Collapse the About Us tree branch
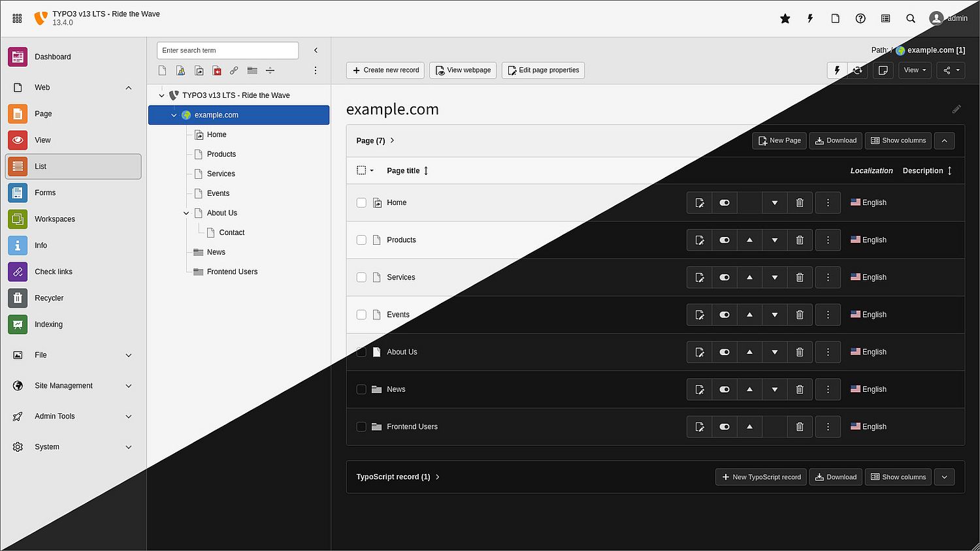Viewport: 980px width, 551px height. (x=186, y=213)
